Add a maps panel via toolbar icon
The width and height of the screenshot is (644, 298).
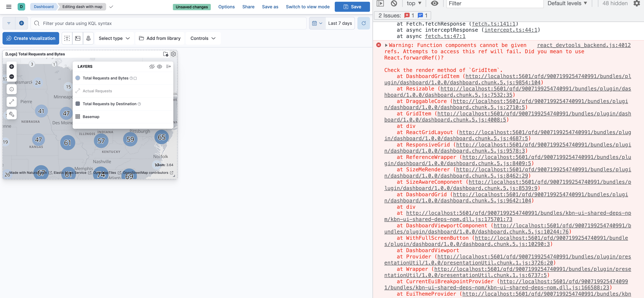[x=88, y=38]
